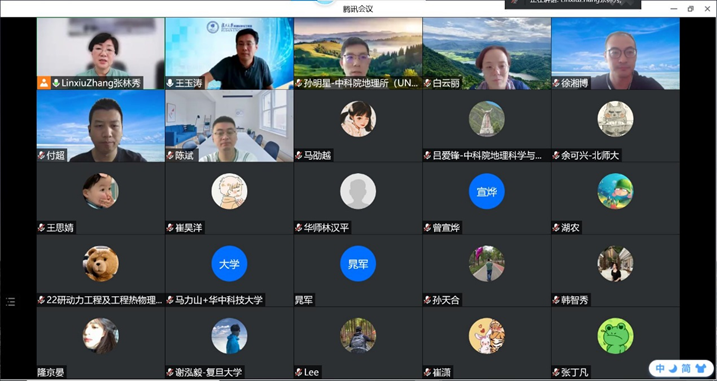Screen dimensions: 717x381
Task: Click the speaking notification banner at top
Action: coord(573,4)
